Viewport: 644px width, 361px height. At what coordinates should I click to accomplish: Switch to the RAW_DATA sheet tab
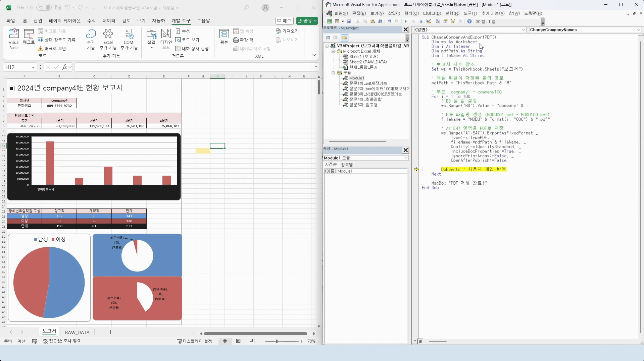pos(77,333)
